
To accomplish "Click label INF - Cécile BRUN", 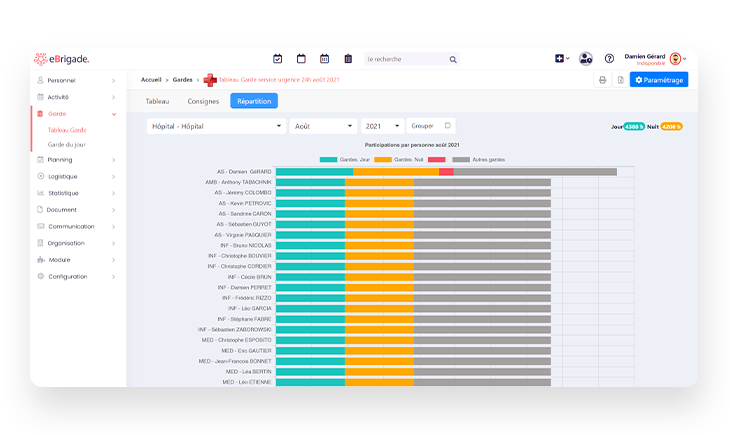I will pyautogui.click(x=249, y=277).
